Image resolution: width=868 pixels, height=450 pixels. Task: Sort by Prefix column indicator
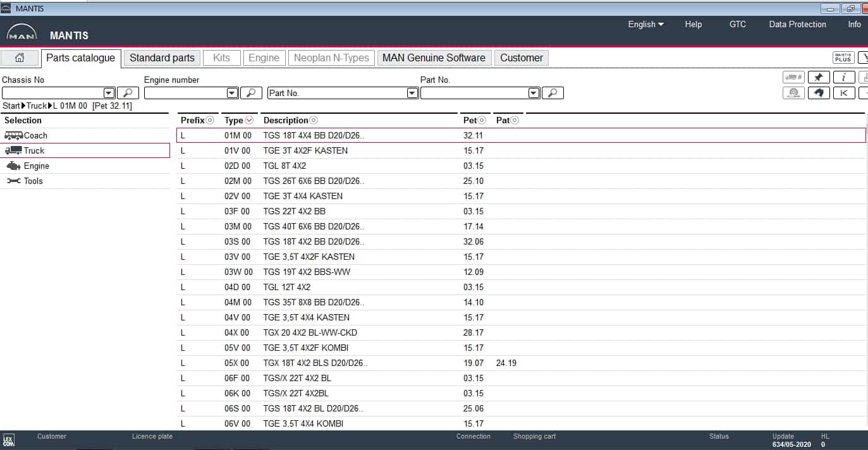[210, 120]
